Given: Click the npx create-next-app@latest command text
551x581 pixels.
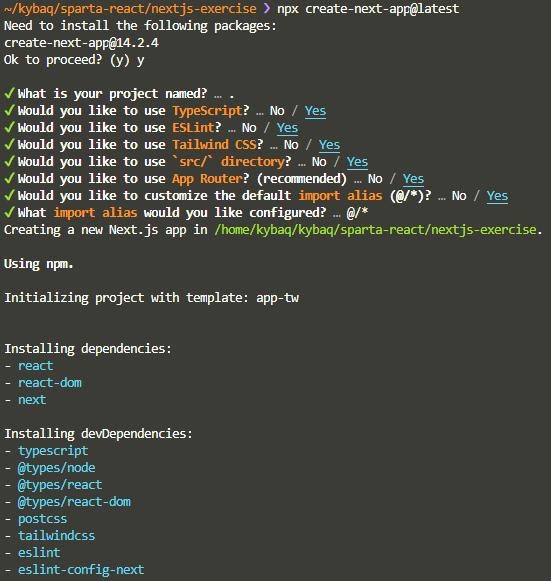Looking at the screenshot, I should pyautogui.click(x=368, y=9).
